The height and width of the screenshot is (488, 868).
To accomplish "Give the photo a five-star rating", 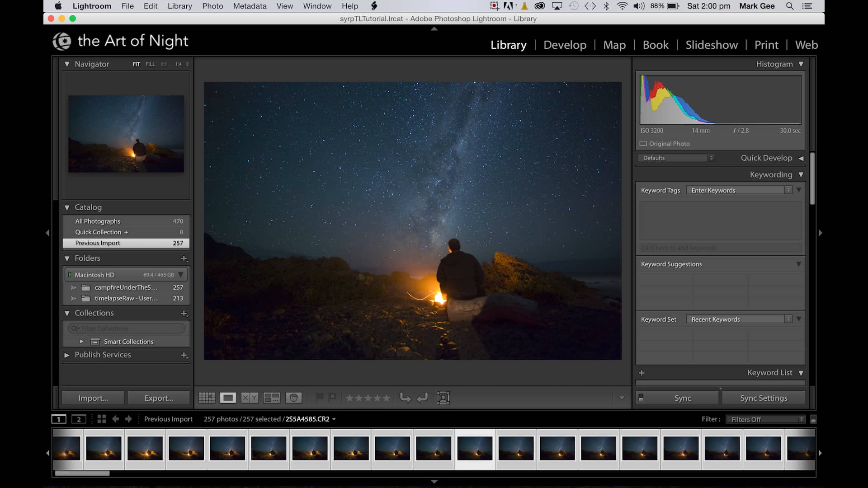I will 387,398.
